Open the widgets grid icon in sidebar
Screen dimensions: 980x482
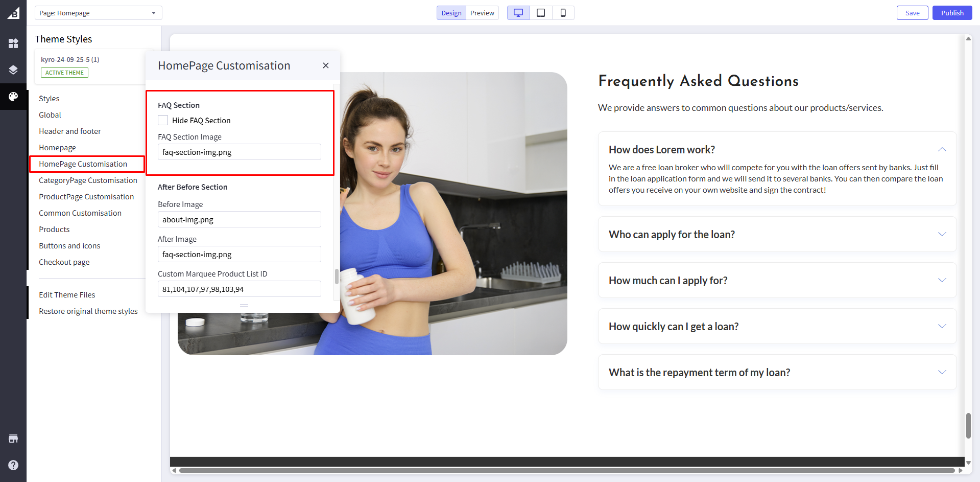coord(13,43)
